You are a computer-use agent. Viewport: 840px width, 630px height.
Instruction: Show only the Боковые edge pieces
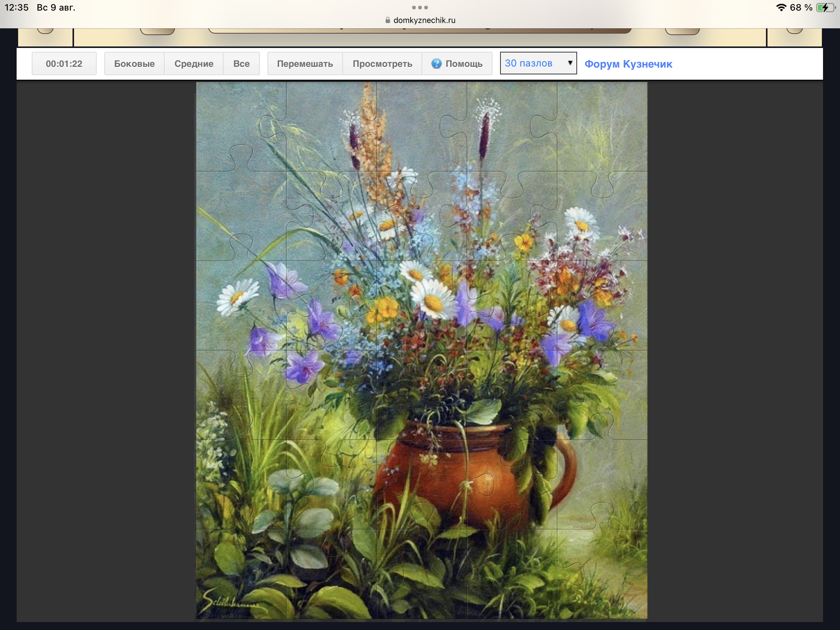click(x=134, y=63)
